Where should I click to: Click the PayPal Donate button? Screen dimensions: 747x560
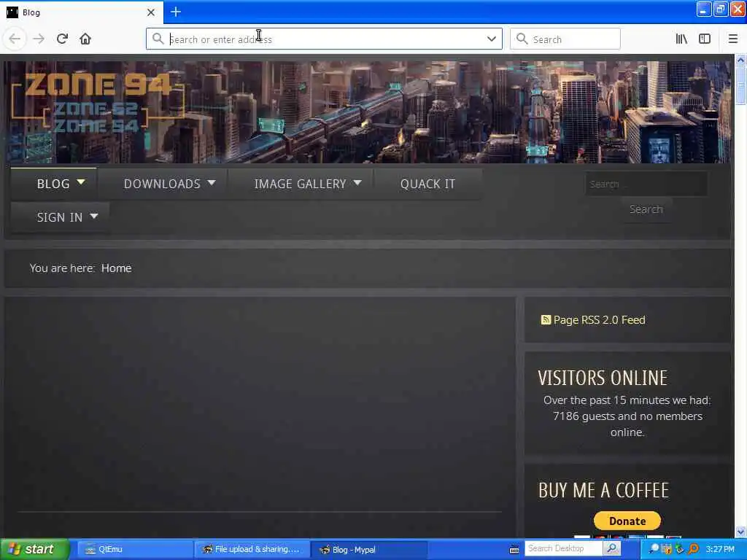pos(627,521)
